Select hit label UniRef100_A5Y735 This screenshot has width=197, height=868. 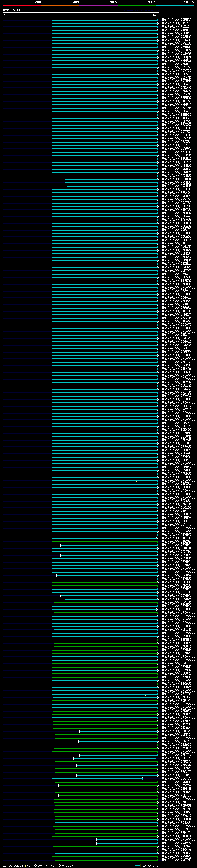pos(176,71)
